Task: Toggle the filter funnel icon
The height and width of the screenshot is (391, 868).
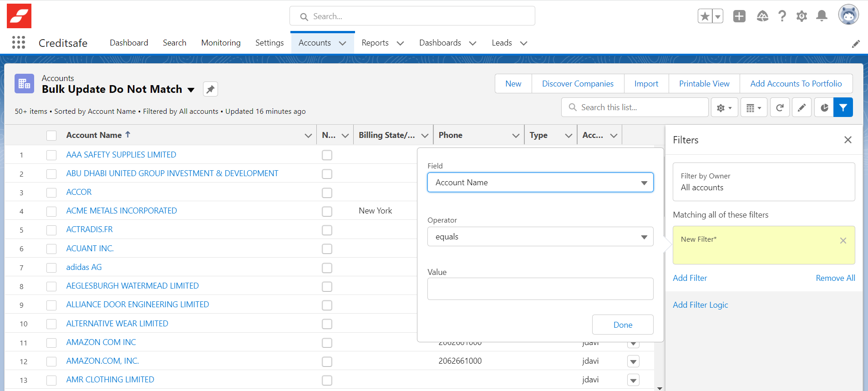Action: (843, 107)
